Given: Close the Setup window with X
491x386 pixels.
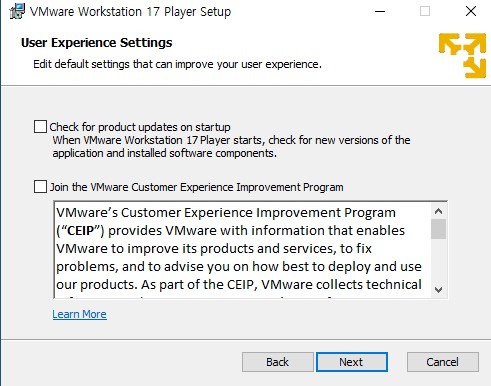Looking at the screenshot, I should 471,11.
